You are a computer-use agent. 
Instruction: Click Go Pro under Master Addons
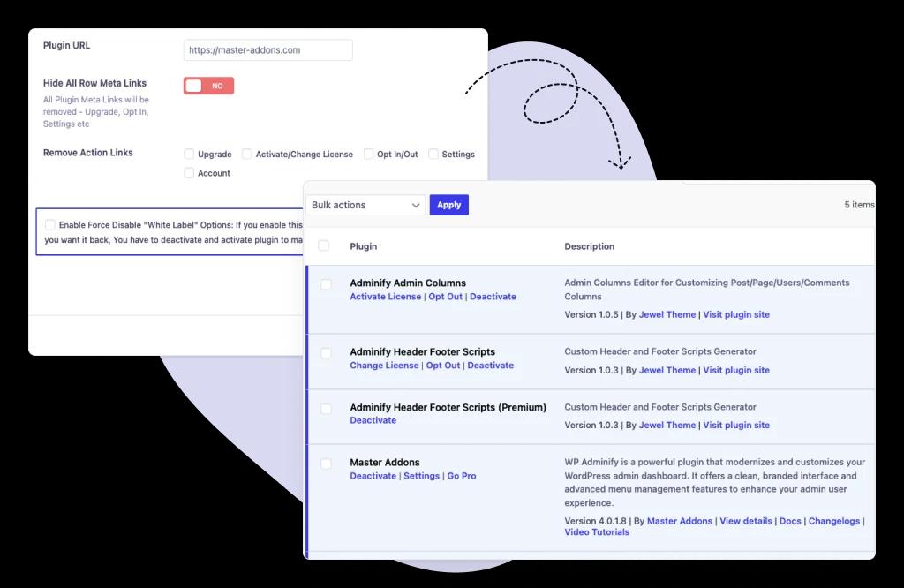462,476
